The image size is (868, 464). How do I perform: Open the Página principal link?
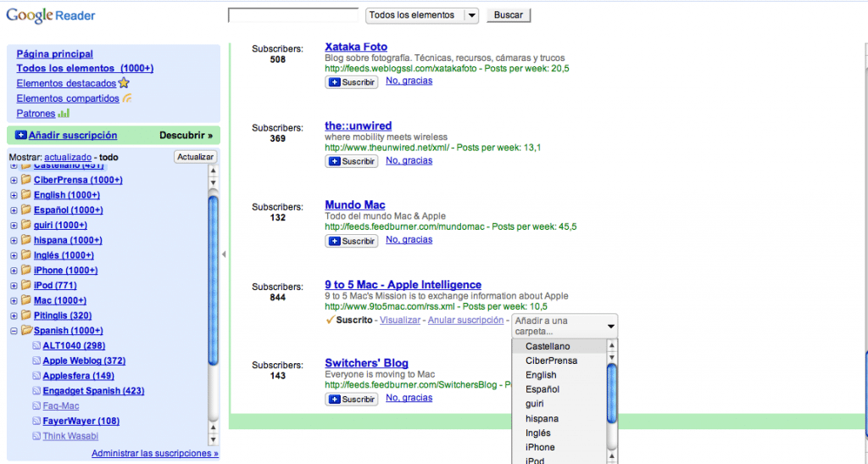(x=55, y=53)
